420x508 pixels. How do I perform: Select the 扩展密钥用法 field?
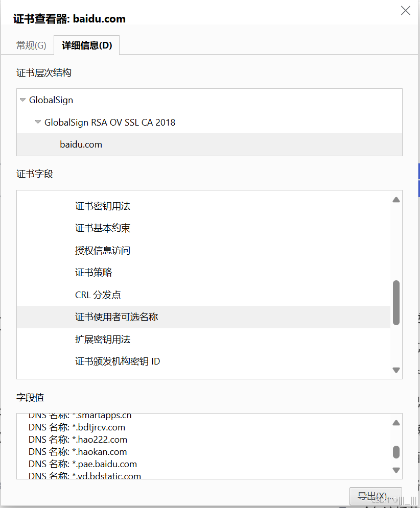click(103, 339)
